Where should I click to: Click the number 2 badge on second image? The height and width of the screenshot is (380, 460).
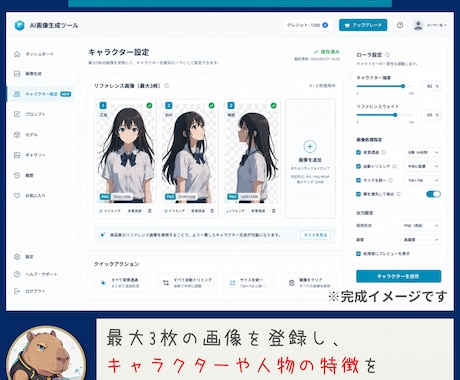pos(169,106)
